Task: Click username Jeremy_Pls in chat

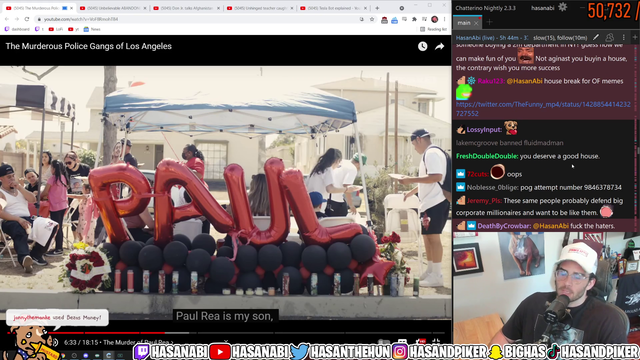Action: pos(484,201)
